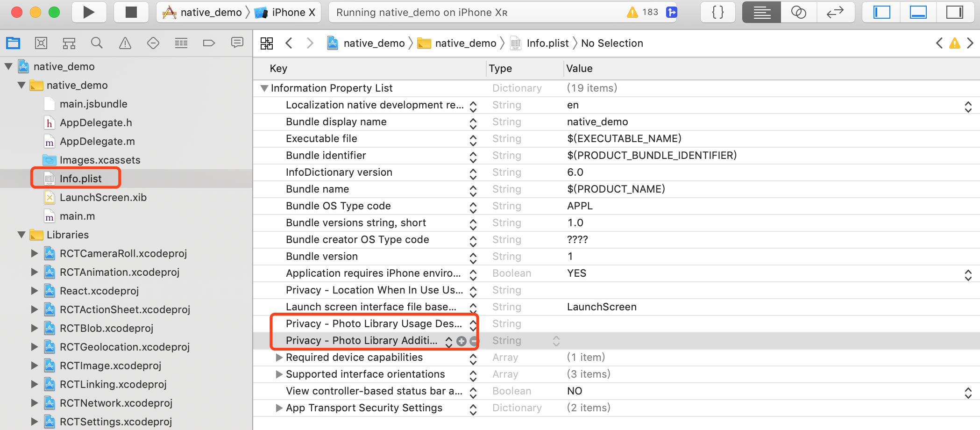This screenshot has width=980, height=430.
Task: Open YES value popup for iPhone environment
Action: [x=968, y=275]
